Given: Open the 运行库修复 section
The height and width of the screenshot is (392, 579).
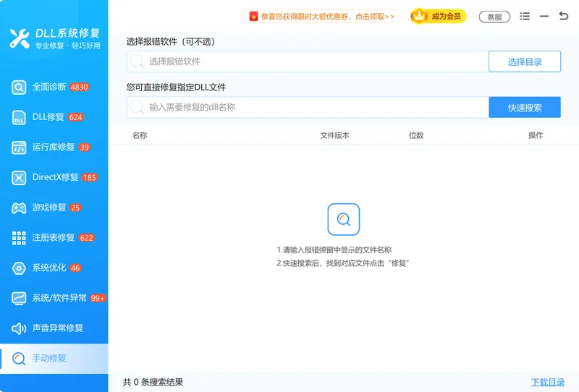Looking at the screenshot, I should coord(54,148).
